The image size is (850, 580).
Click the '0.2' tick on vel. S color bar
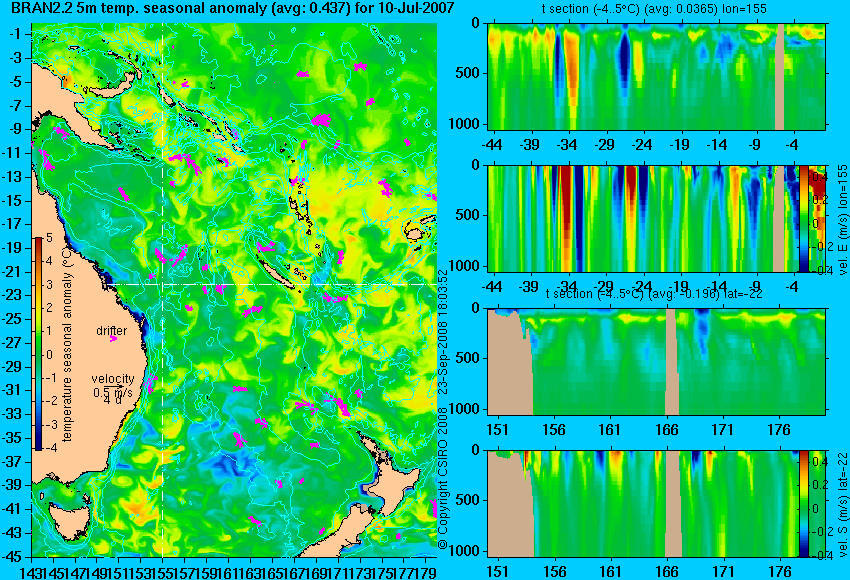(x=819, y=485)
